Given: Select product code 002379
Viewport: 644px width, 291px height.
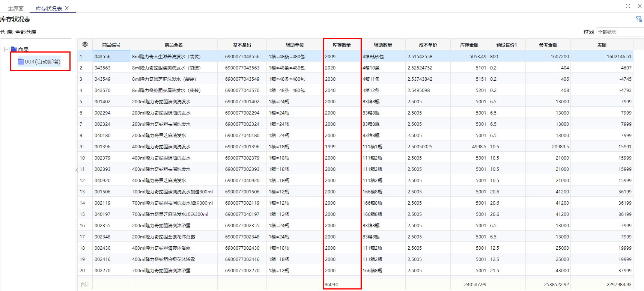Looking at the screenshot, I should (102, 158).
